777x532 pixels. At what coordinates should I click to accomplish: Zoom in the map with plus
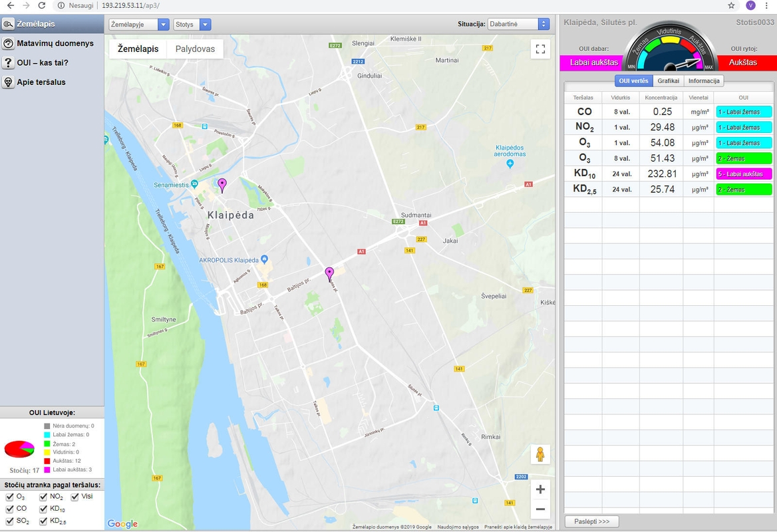click(541, 489)
